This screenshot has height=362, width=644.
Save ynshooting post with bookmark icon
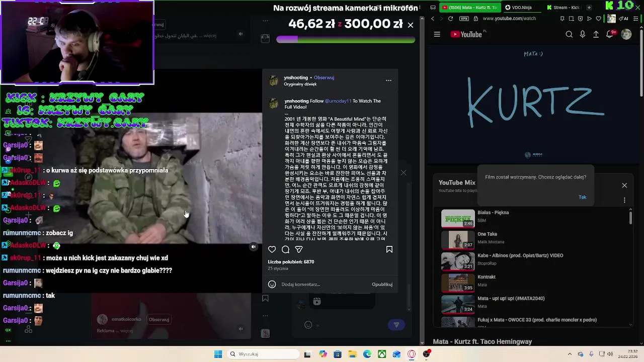pos(389,249)
